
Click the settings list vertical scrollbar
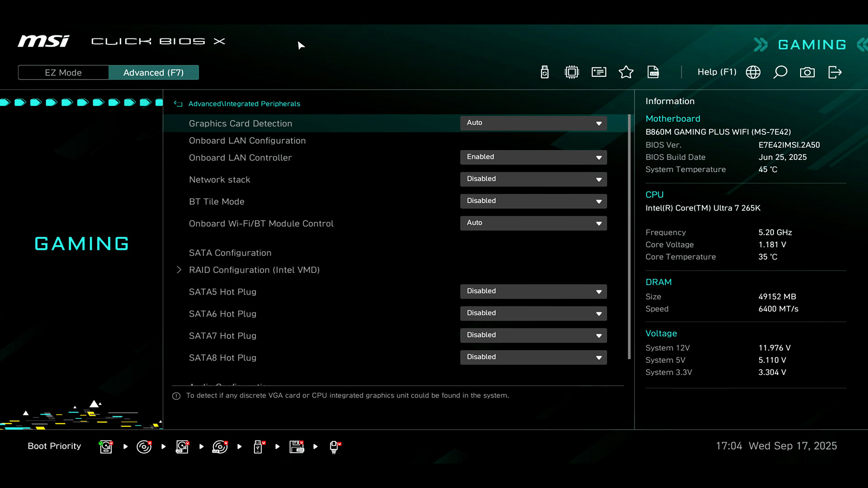[629, 237]
